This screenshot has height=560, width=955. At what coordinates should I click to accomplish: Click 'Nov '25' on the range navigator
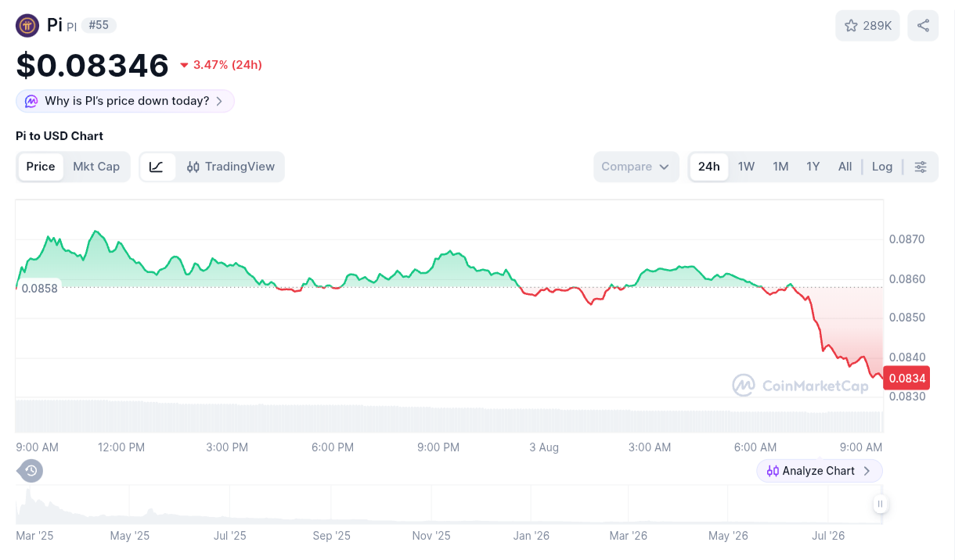(x=431, y=536)
